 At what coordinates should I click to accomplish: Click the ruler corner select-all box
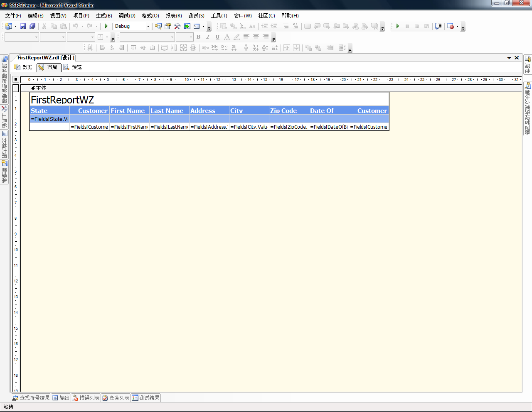coord(15,79)
